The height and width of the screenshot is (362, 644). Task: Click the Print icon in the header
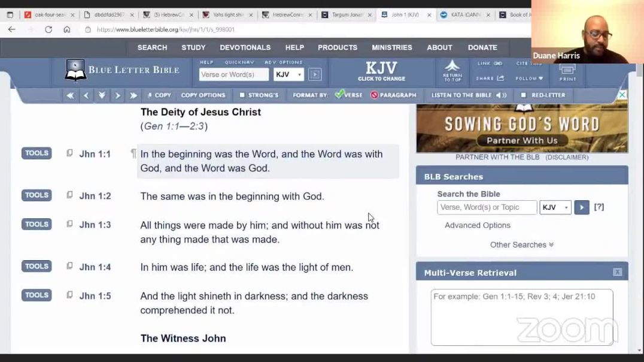(x=567, y=72)
